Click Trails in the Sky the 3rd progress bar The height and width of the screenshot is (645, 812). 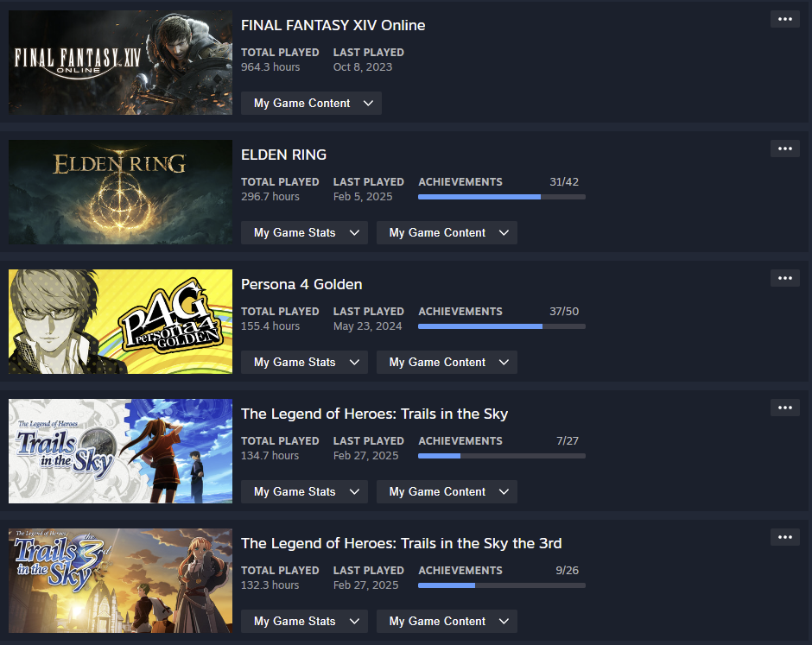(x=502, y=585)
